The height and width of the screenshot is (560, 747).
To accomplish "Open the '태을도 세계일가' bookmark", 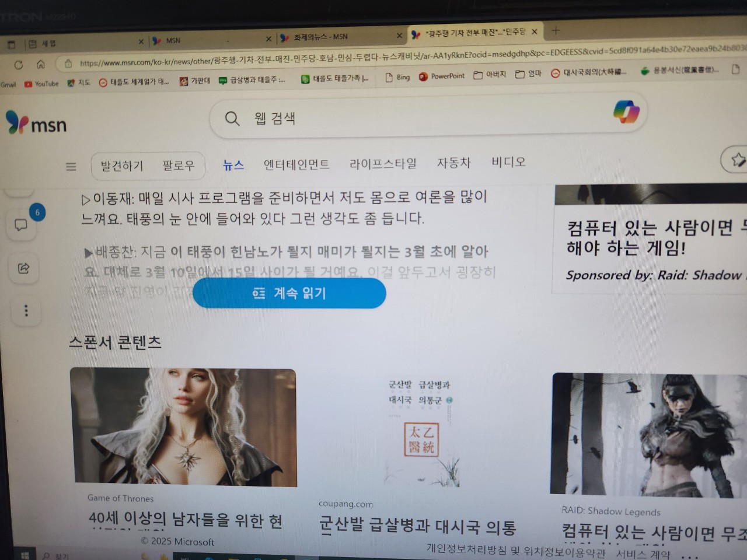I will [x=134, y=82].
